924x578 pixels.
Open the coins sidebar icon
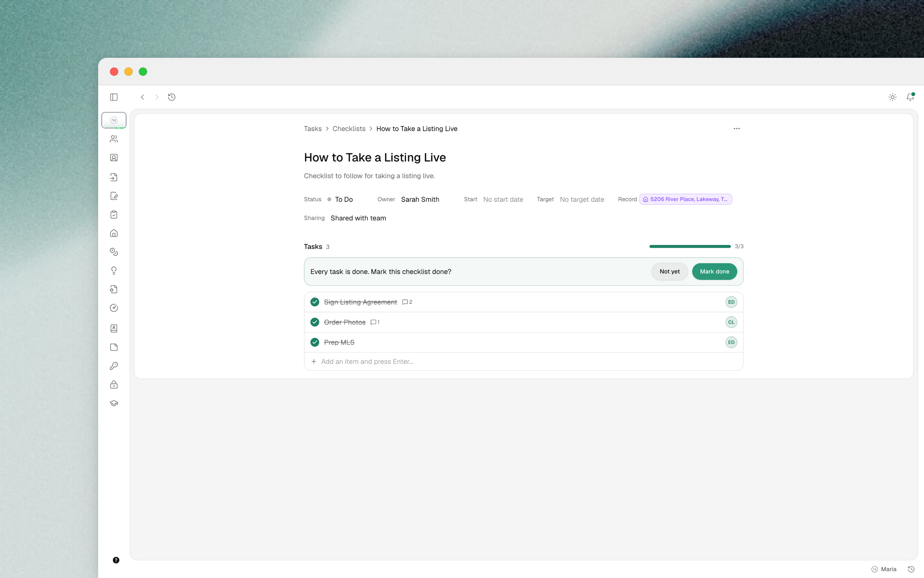click(x=114, y=252)
